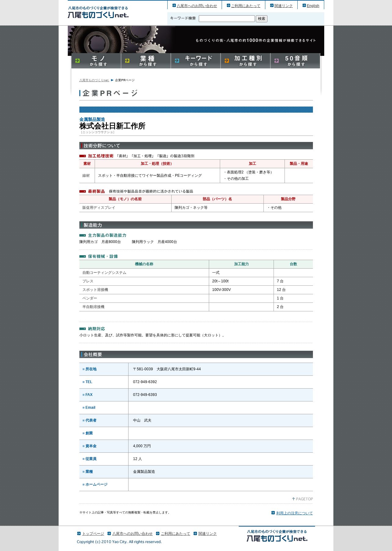Click 八尾市ものづくりnet. breadcrumb link
This screenshot has height=551, width=392.
pyautogui.click(x=94, y=80)
